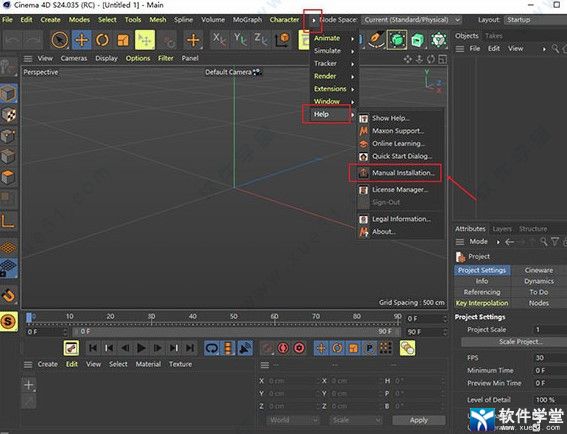Click the Level of Detail field
Viewport: 567px width, 434px height.
pyautogui.click(x=550, y=400)
